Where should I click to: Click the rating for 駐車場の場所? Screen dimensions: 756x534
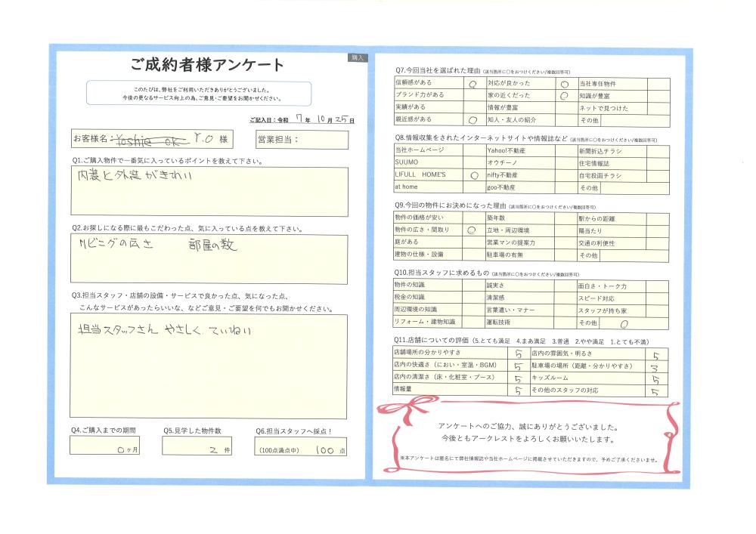point(657,367)
